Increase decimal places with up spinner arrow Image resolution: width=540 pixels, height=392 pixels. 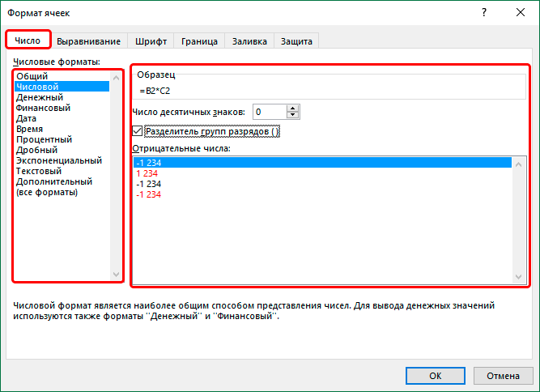pos(293,109)
